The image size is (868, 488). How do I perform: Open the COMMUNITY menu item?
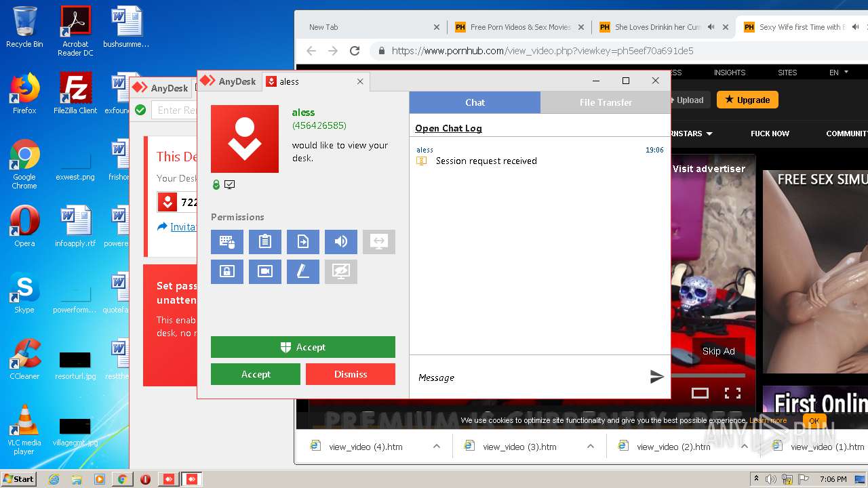[847, 134]
